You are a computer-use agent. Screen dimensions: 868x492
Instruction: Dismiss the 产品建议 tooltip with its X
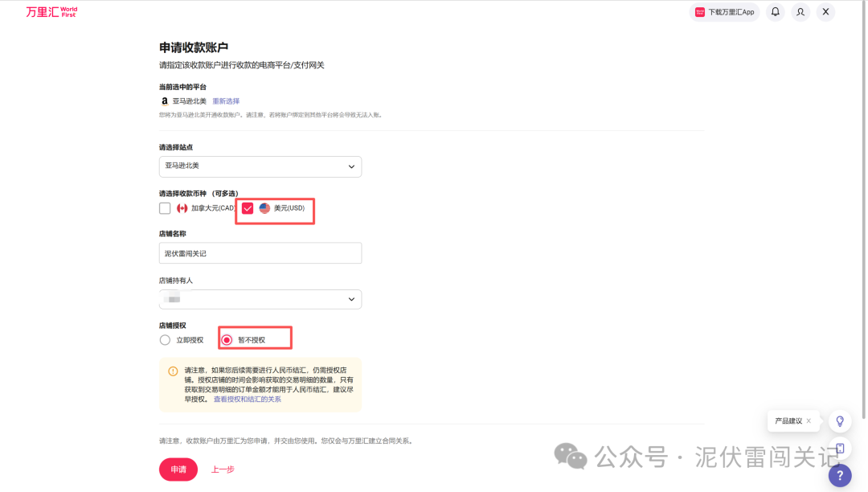811,420
